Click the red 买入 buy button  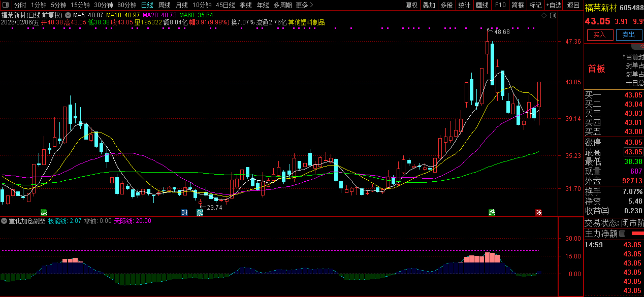[600, 35]
